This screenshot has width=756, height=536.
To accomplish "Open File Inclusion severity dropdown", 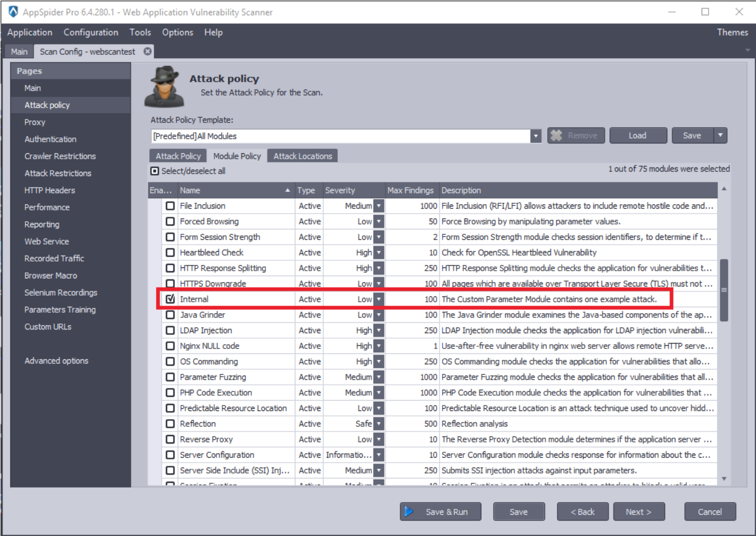I will (x=379, y=206).
